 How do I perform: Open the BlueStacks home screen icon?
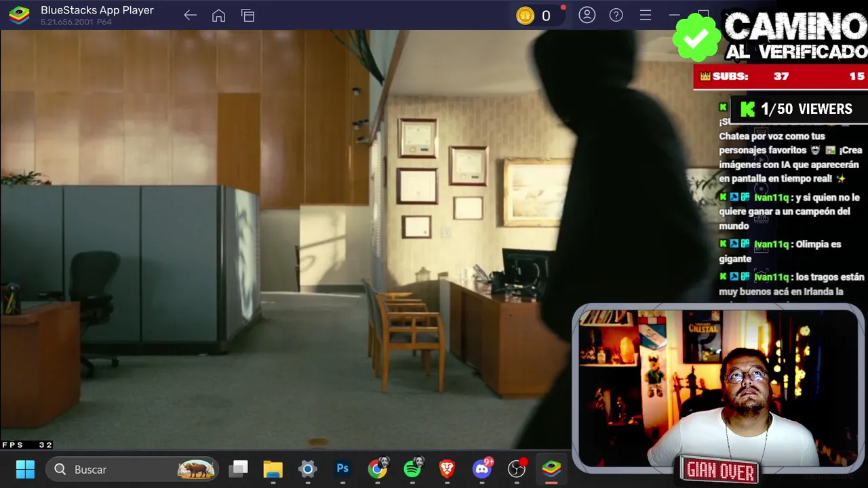[218, 16]
